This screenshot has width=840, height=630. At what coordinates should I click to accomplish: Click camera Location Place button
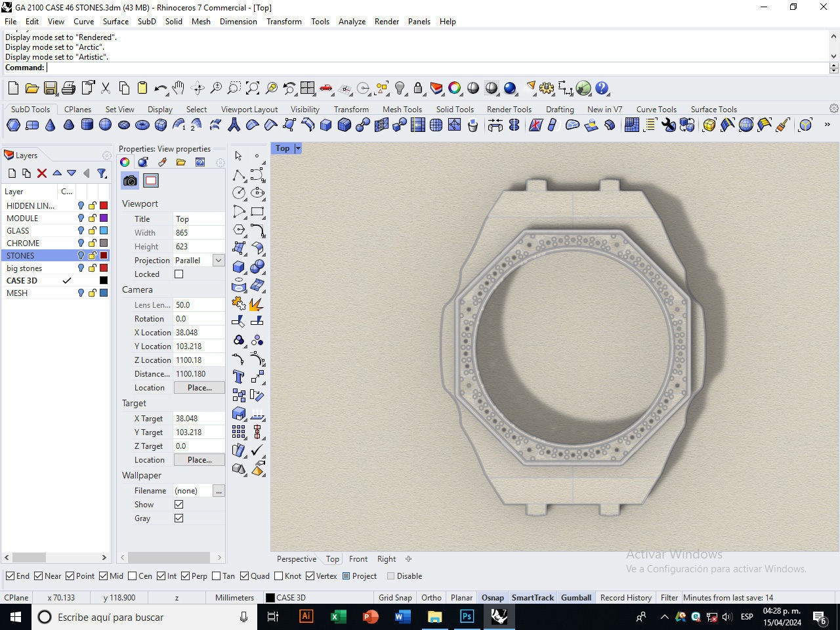coord(199,388)
